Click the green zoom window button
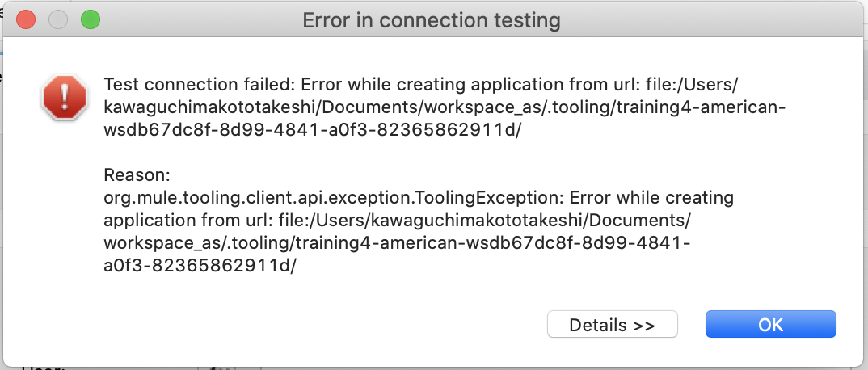This screenshot has width=868, height=370. (x=91, y=20)
